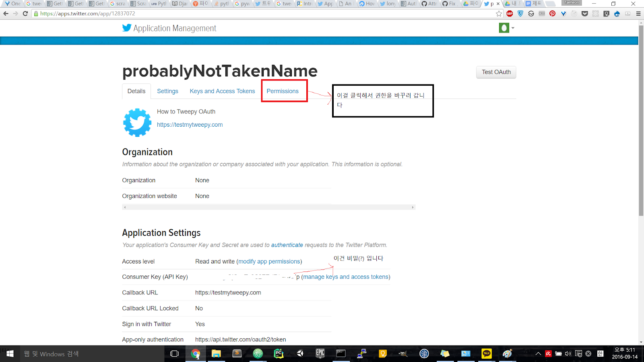Open the volume control in system tray

(568, 354)
